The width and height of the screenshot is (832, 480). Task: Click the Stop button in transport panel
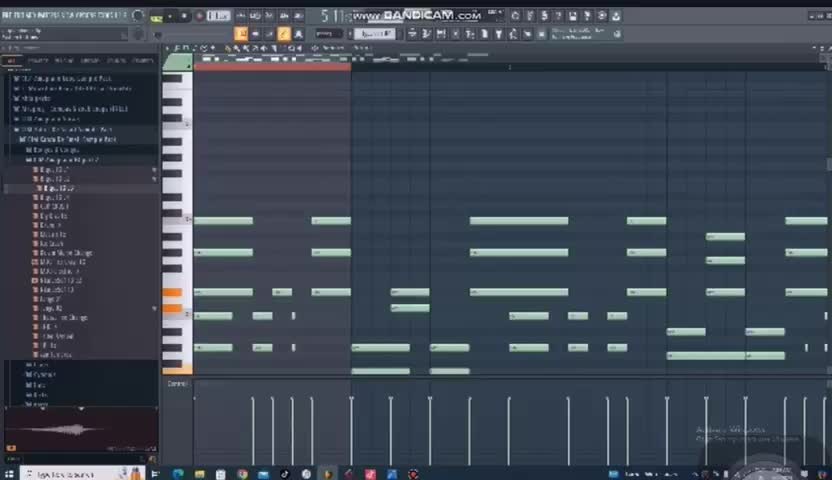184,16
